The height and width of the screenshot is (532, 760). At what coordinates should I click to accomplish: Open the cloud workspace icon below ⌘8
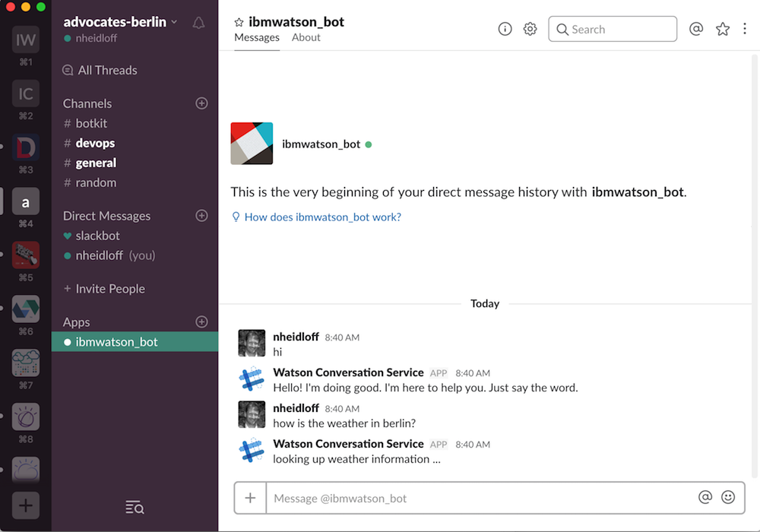tap(26, 470)
